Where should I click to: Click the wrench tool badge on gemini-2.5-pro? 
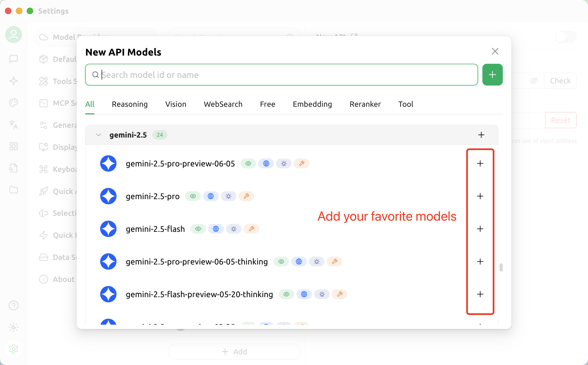(x=246, y=196)
